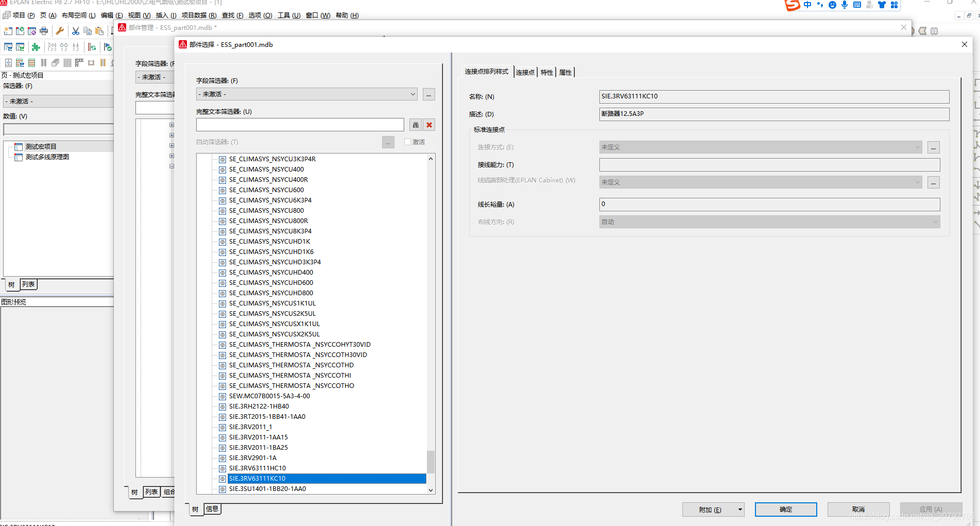Click the cabinet doors icon in third toolbar row
The height and width of the screenshot is (526, 980).
point(8,63)
